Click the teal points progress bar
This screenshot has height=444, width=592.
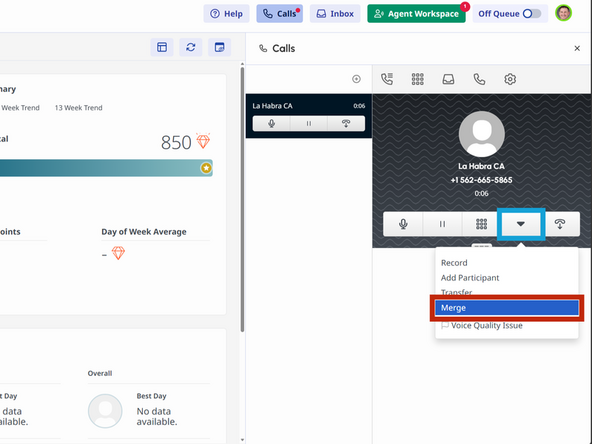pos(106,168)
